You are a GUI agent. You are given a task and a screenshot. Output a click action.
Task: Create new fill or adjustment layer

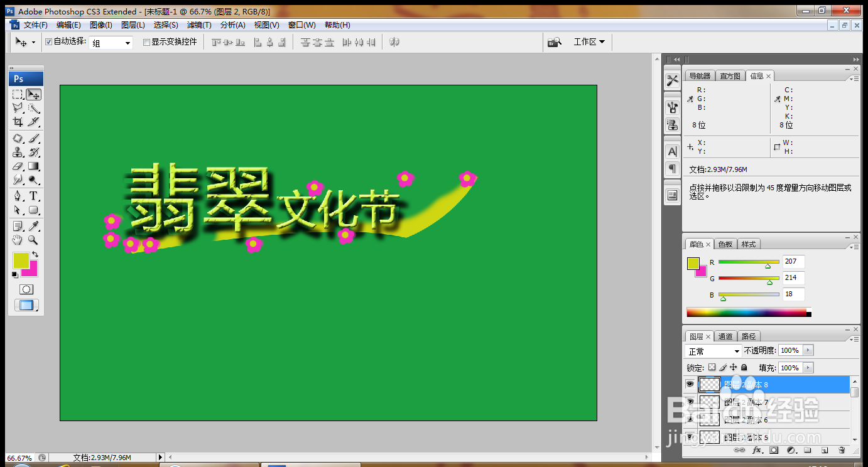click(791, 451)
